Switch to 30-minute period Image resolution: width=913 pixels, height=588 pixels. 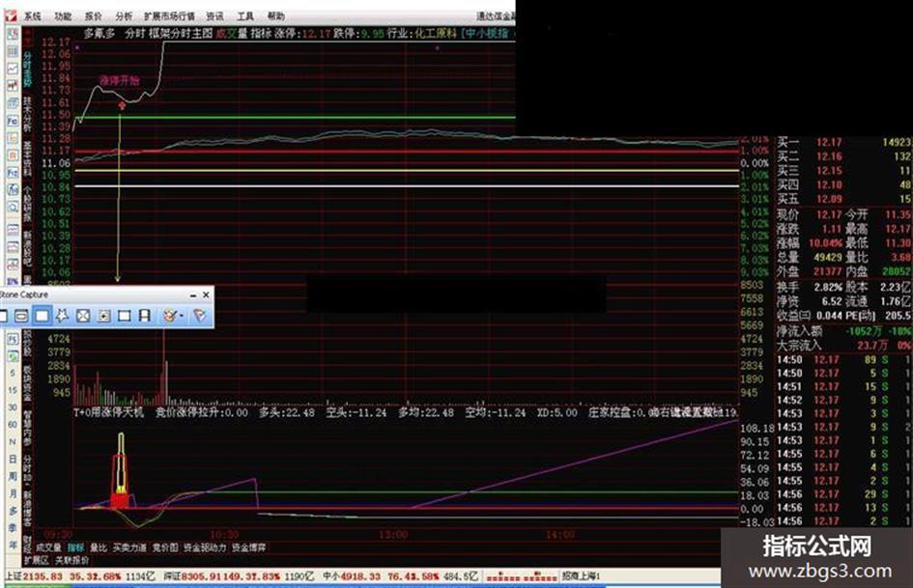coord(13,407)
